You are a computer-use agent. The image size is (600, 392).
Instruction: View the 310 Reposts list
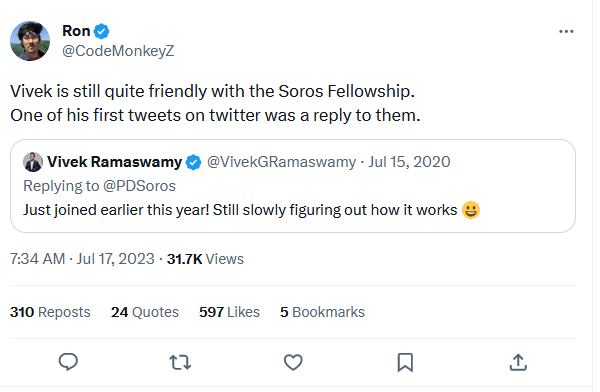coord(50,312)
